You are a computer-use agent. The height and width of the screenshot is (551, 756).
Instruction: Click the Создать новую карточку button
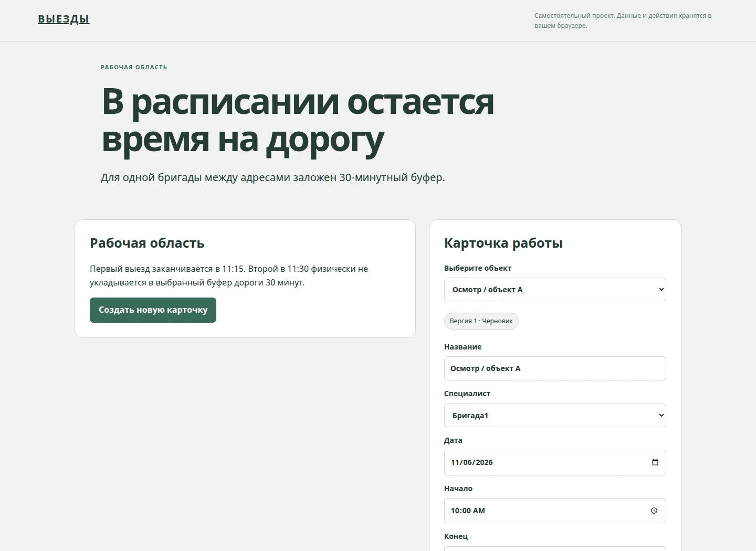(153, 310)
